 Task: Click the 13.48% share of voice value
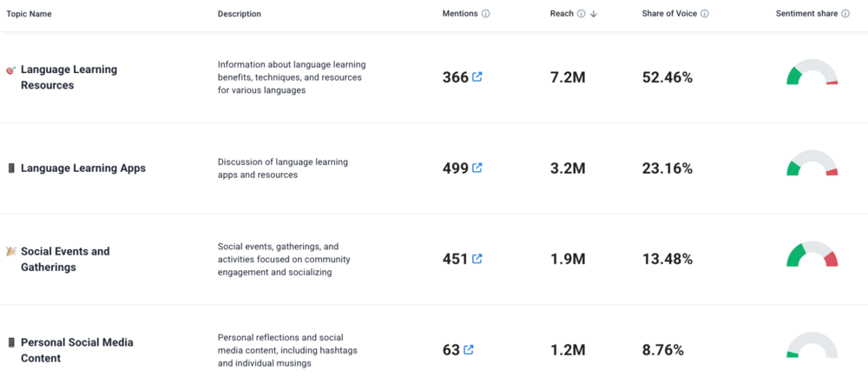click(x=667, y=259)
